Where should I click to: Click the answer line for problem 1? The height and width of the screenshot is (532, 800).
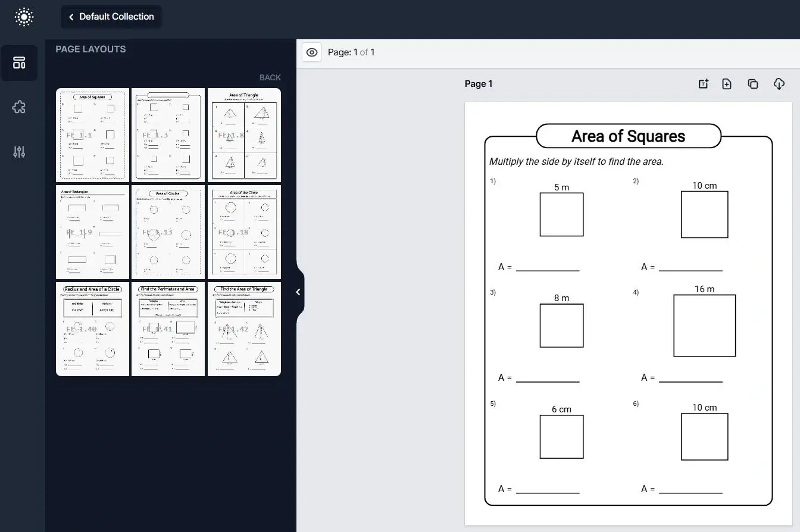(x=548, y=271)
